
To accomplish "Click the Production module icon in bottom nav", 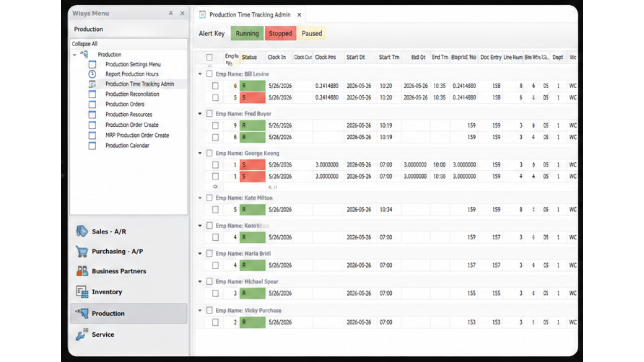I will click(x=82, y=313).
